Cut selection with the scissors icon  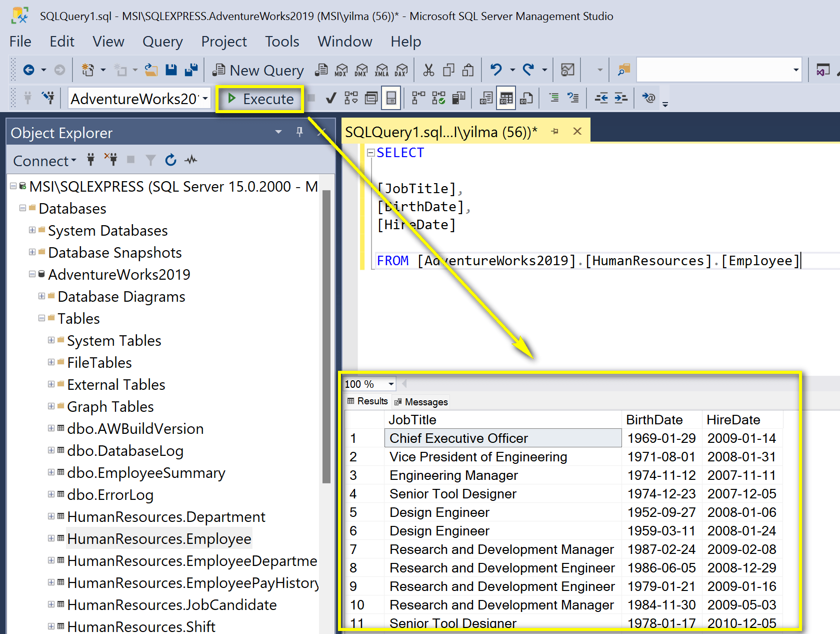428,70
